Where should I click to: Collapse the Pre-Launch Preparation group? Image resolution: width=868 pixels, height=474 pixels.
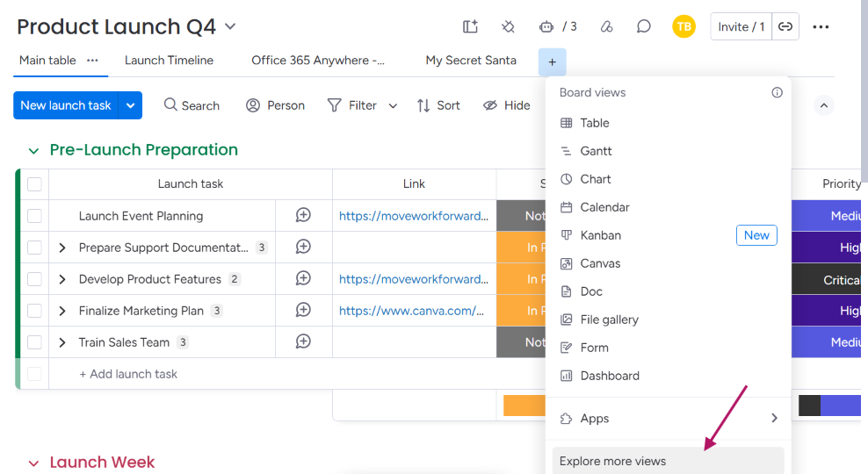point(33,150)
